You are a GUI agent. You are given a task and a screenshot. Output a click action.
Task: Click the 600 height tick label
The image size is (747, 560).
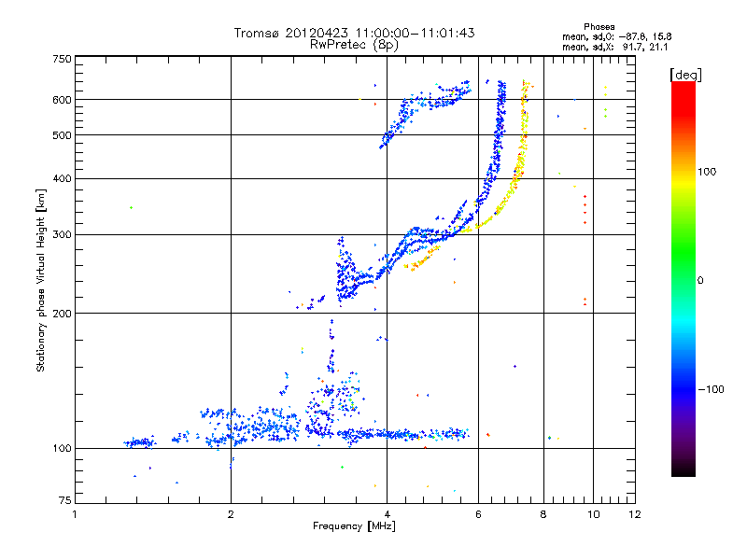click(x=62, y=100)
